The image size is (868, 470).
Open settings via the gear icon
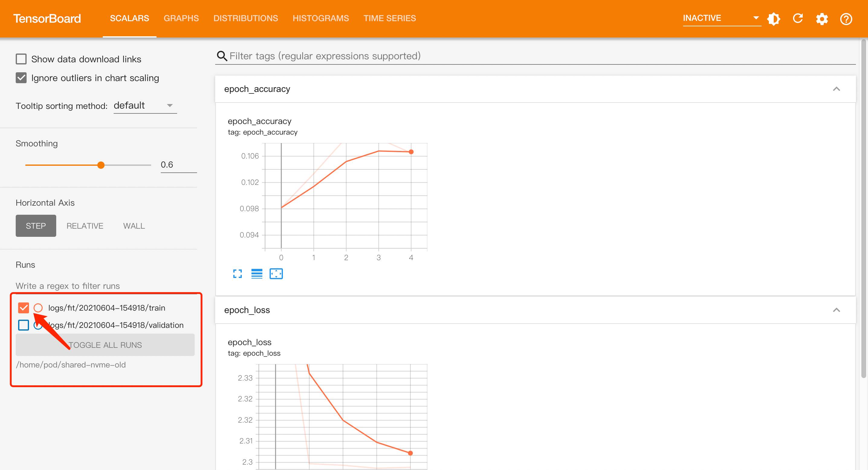822,19
